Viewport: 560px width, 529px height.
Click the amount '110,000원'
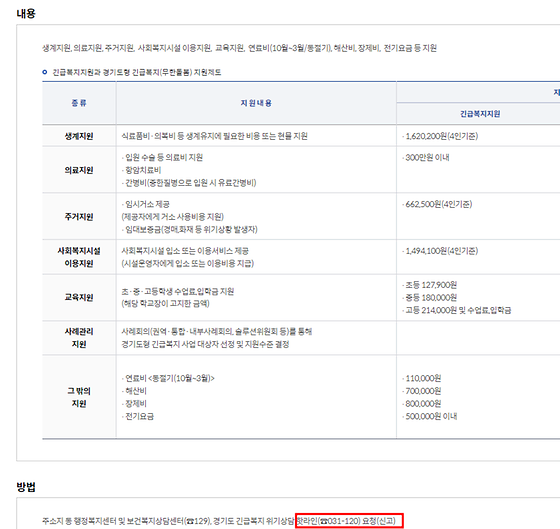(423, 378)
